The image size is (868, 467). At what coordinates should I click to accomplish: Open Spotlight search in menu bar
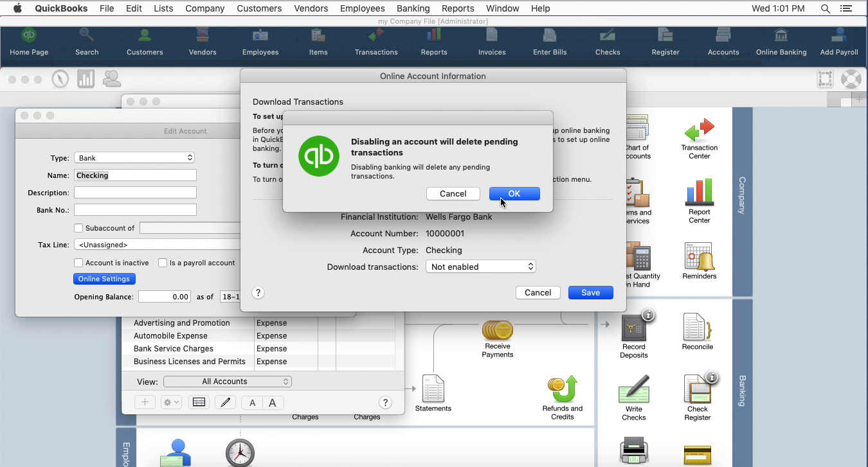[x=826, y=8]
